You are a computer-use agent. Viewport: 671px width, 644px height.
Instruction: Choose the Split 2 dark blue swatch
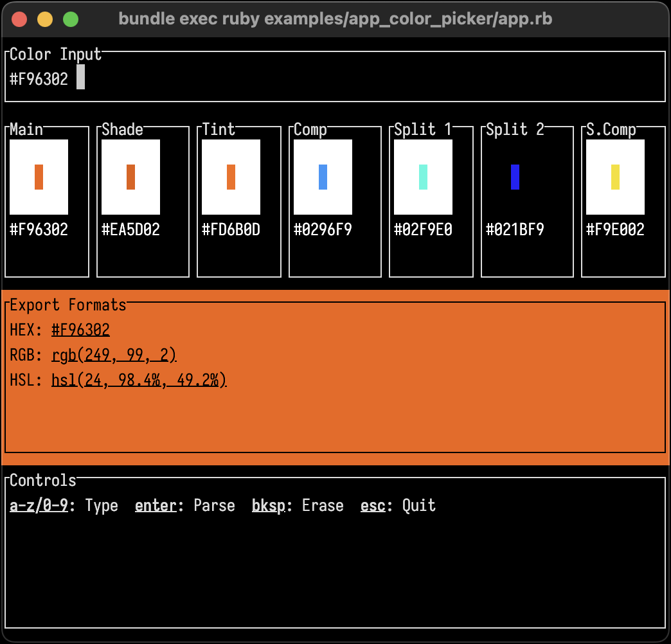[x=515, y=177]
